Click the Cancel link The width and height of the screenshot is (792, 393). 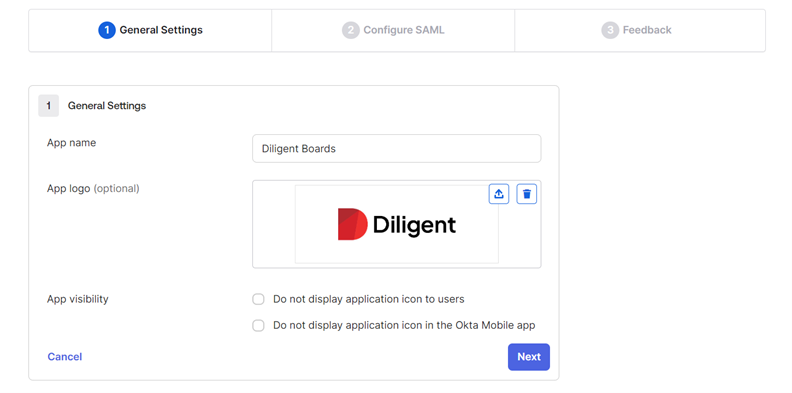pyautogui.click(x=65, y=357)
